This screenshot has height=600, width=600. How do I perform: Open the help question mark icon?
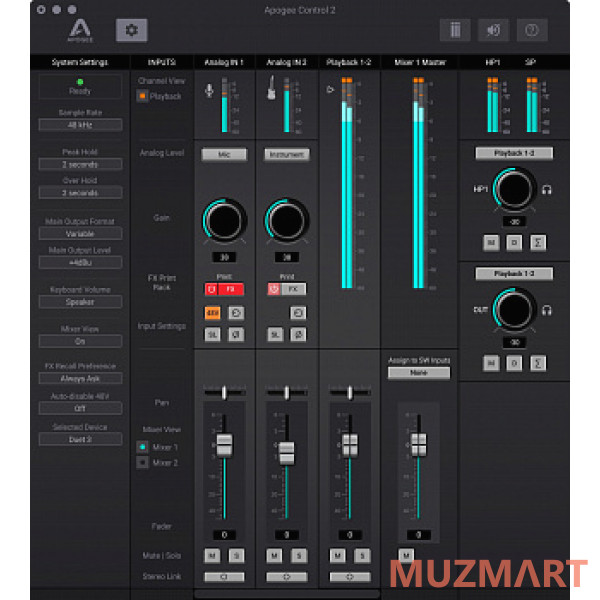(x=532, y=30)
